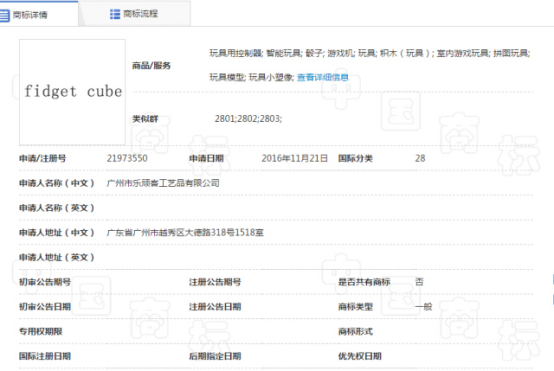Click the 注册公告期号 label
554x371 pixels.
click(x=215, y=282)
